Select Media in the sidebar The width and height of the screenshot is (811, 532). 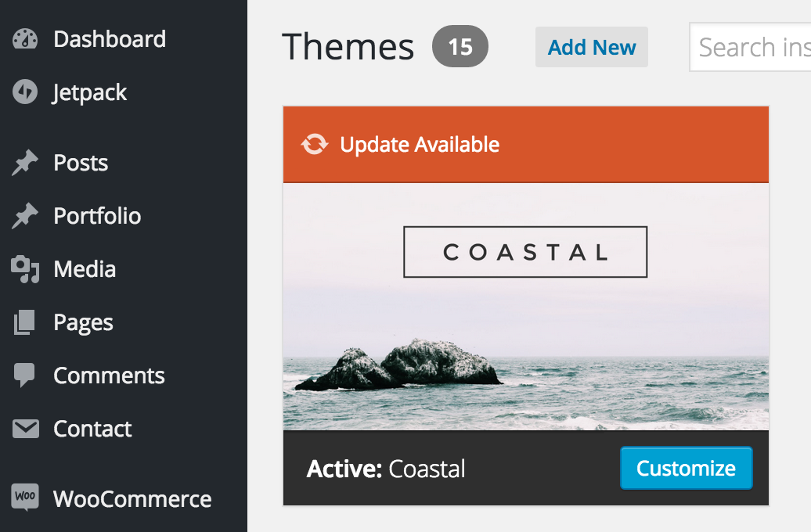pyautogui.click(x=85, y=269)
